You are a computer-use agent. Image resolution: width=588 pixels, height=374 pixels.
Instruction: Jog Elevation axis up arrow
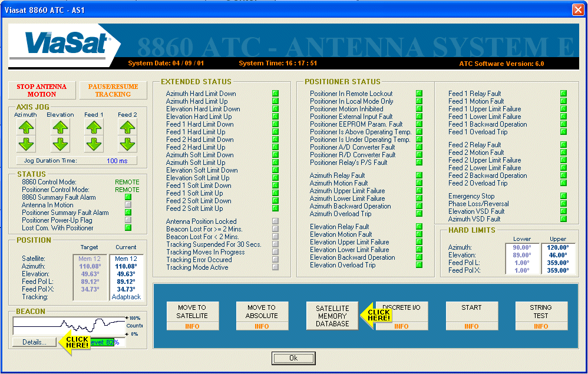pos(60,127)
